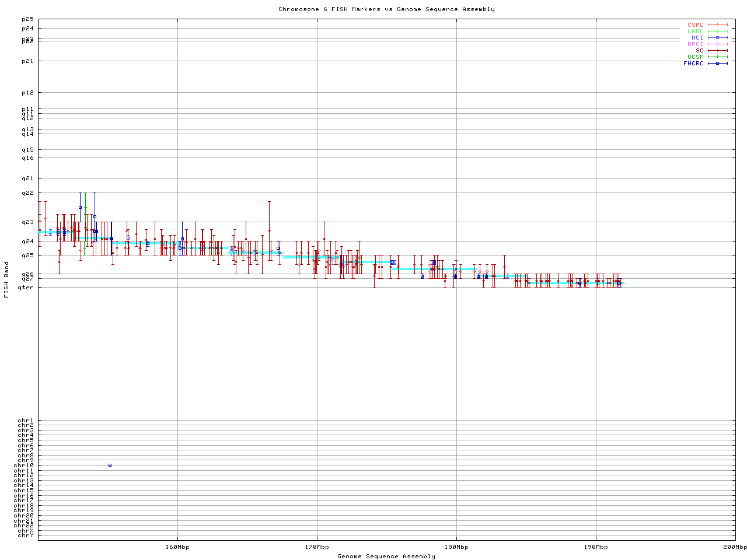
Task: Click the LANL legend line sample
Action: [x=717, y=32]
